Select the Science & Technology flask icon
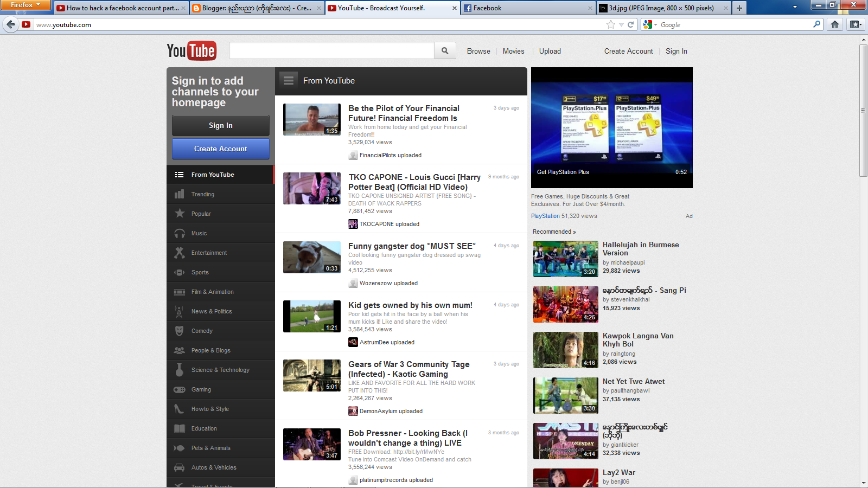Viewport: 868px width, 488px height. click(x=179, y=370)
